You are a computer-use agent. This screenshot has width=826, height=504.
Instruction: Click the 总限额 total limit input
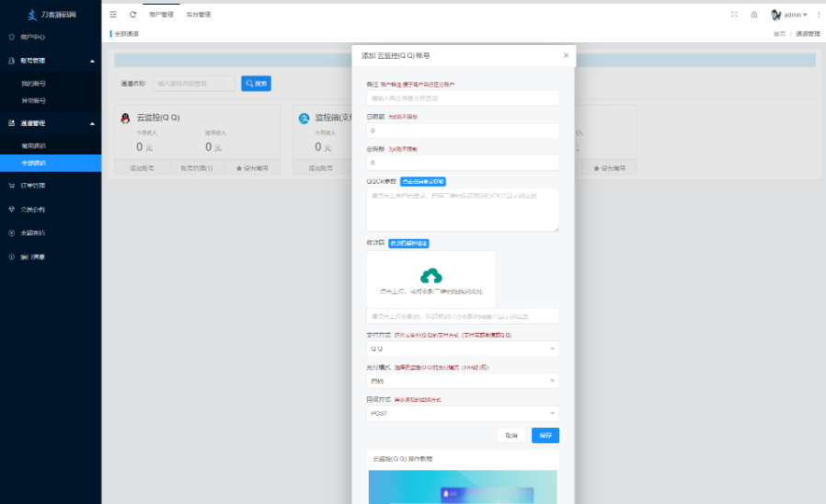[x=463, y=163]
